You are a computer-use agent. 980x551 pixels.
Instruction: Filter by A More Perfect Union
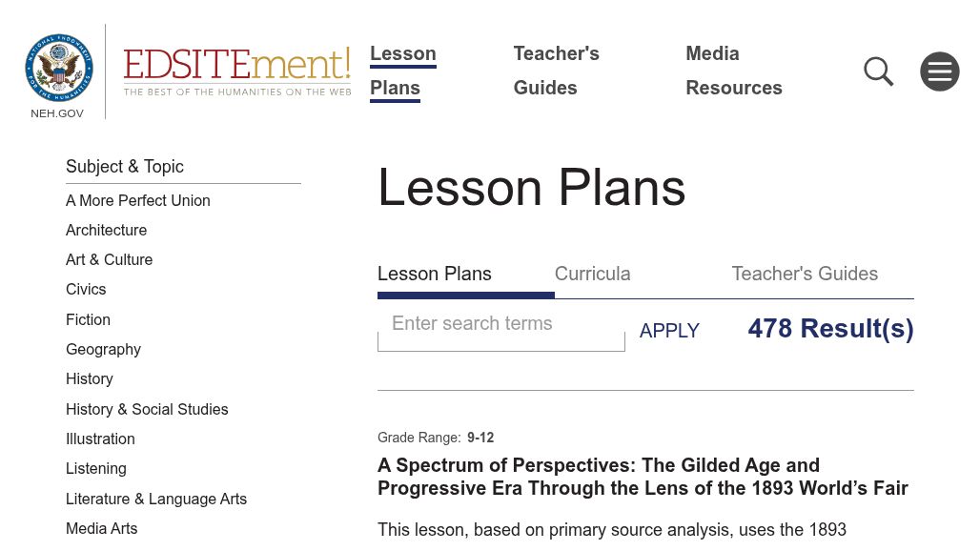pyautogui.click(x=138, y=200)
